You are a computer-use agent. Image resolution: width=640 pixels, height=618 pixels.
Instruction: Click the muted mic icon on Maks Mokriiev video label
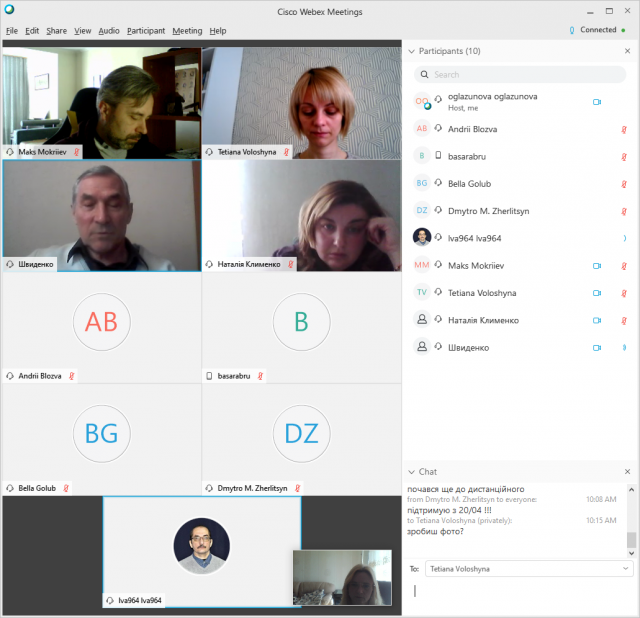[x=76, y=152]
